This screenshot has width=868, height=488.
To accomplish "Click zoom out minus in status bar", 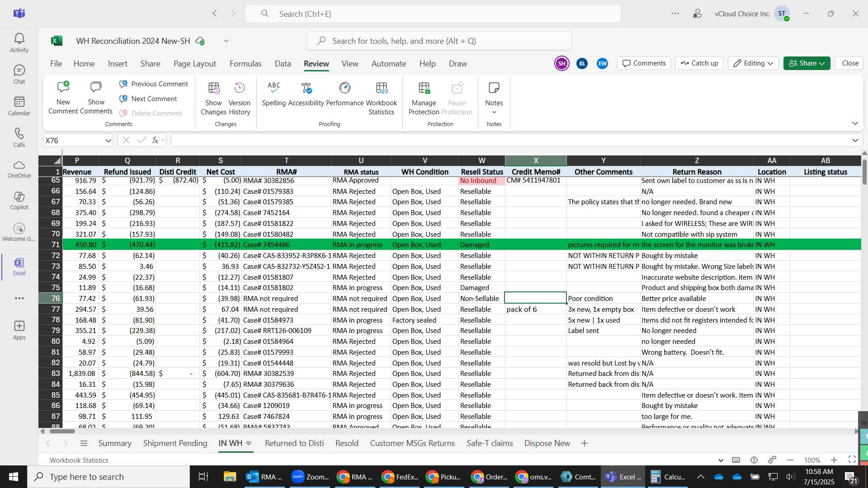I will 790,460.
